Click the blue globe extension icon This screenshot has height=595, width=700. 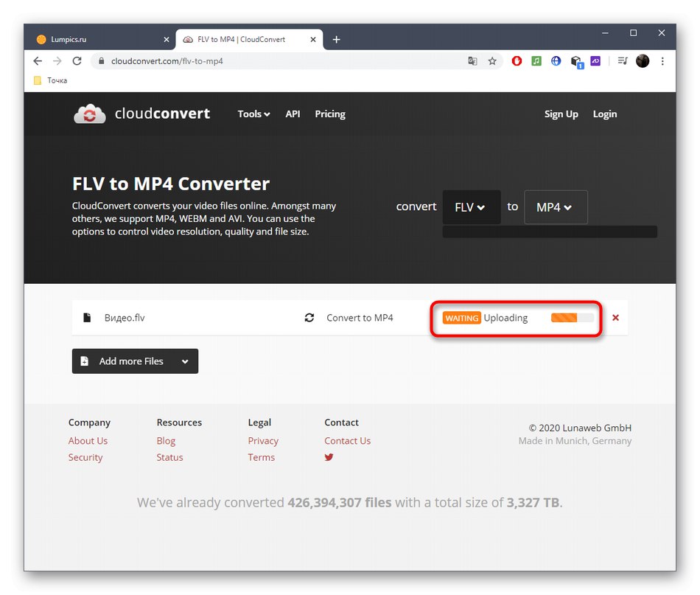556,60
